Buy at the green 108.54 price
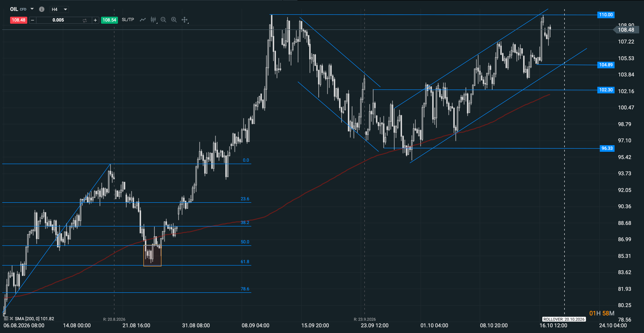This screenshot has width=644, height=333. 110,20
